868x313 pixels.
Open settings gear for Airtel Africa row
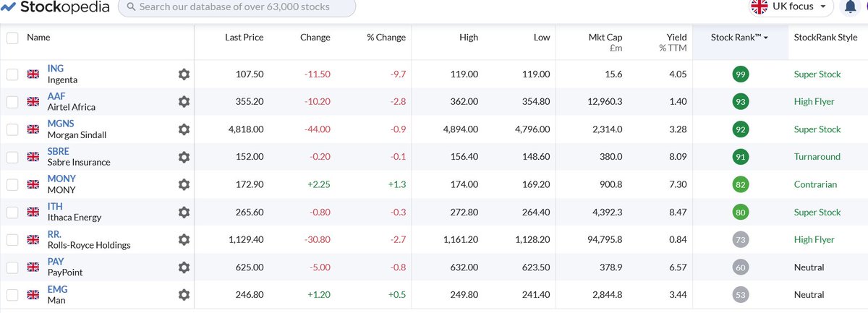(184, 101)
